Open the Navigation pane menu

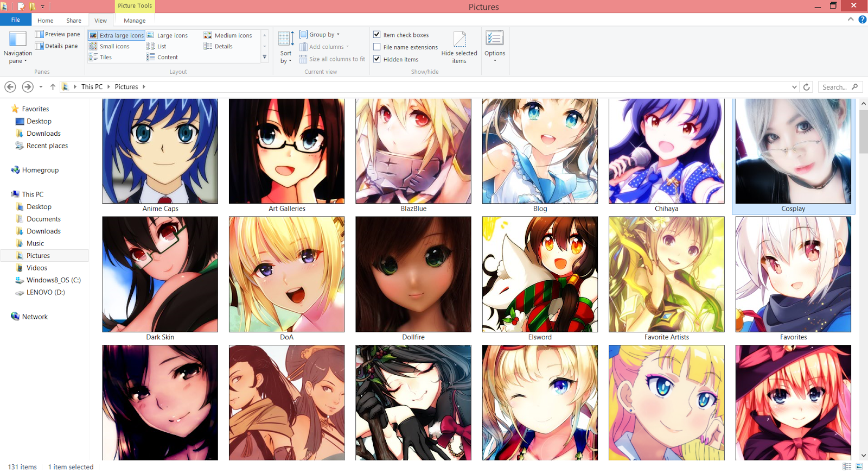pyautogui.click(x=17, y=47)
